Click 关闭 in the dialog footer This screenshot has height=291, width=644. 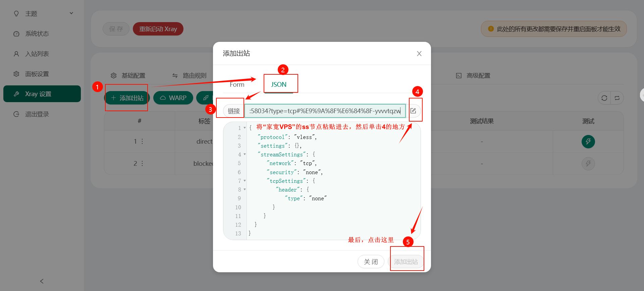click(371, 262)
